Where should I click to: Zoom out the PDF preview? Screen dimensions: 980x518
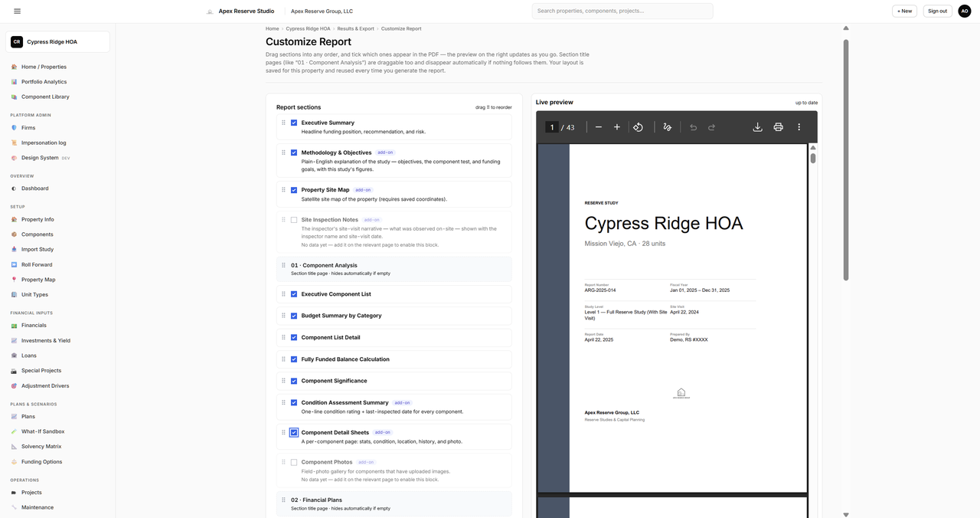click(x=599, y=127)
